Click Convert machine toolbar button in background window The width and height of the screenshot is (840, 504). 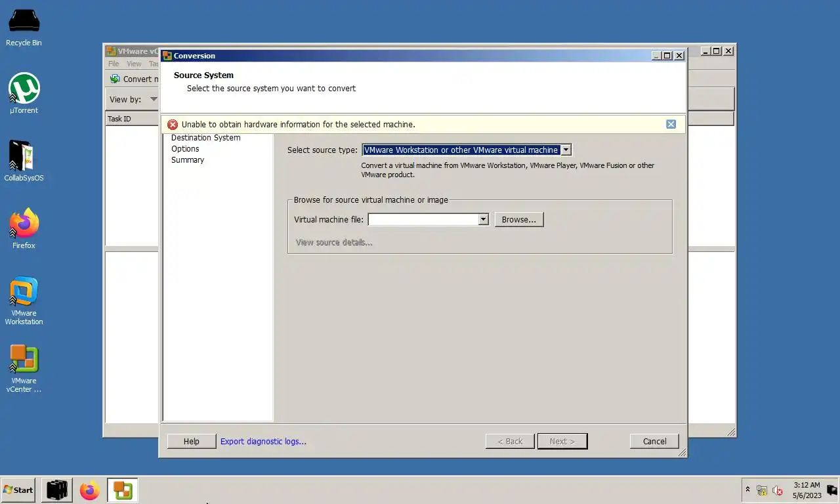[x=134, y=79]
